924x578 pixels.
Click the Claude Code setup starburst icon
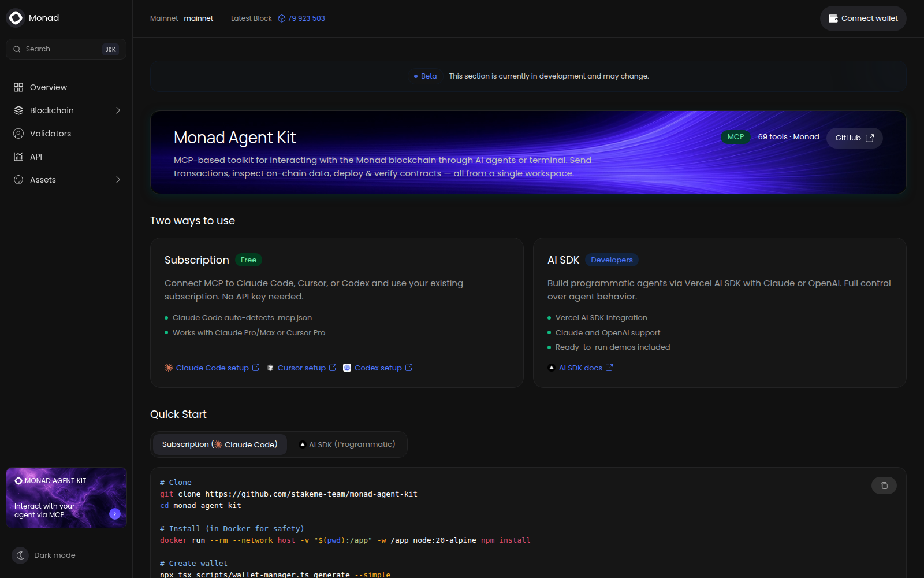click(169, 368)
